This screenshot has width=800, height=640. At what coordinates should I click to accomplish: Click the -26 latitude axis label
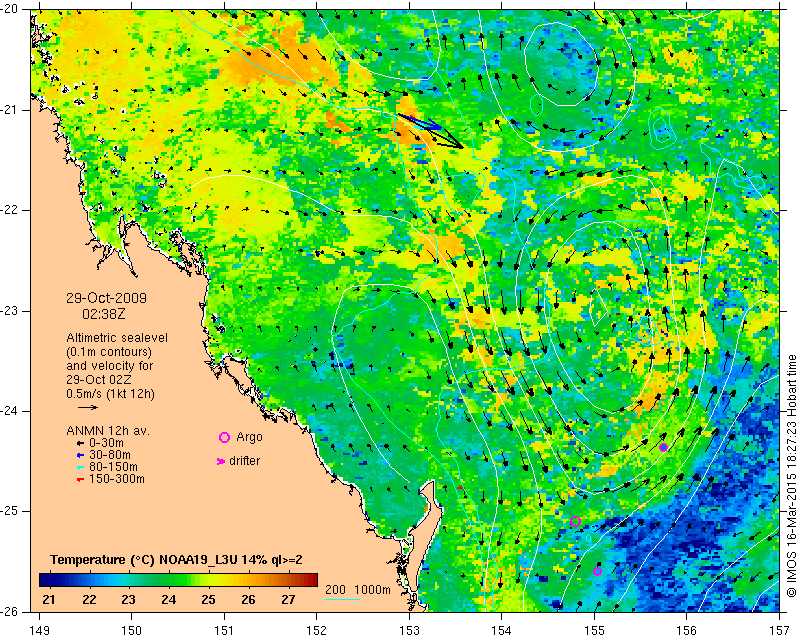10,611
